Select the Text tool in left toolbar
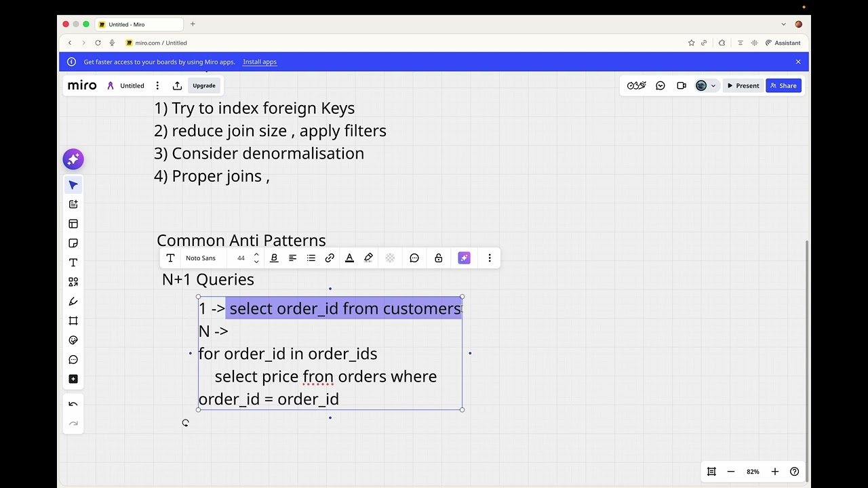 point(73,262)
